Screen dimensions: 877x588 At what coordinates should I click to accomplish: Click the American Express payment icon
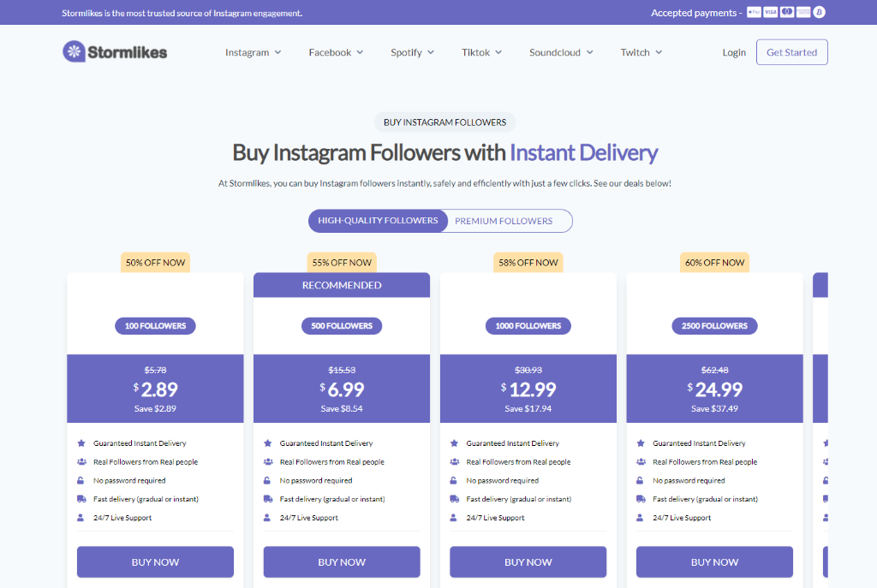point(803,12)
